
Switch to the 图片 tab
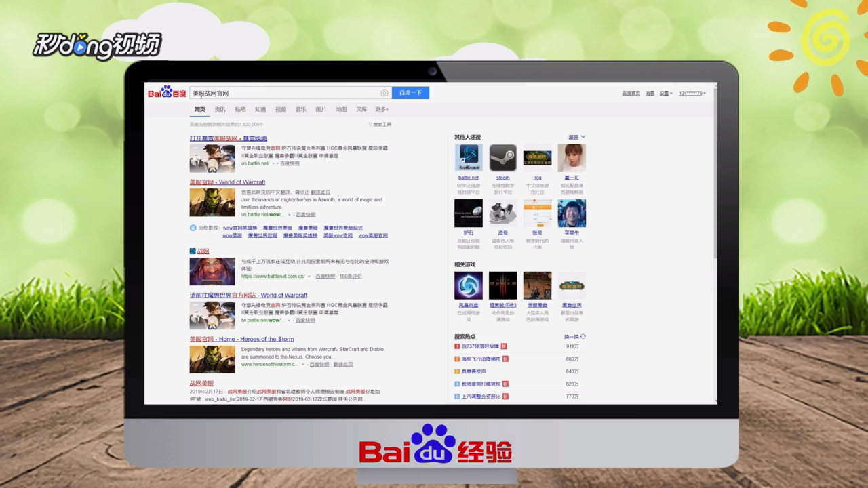click(x=321, y=109)
